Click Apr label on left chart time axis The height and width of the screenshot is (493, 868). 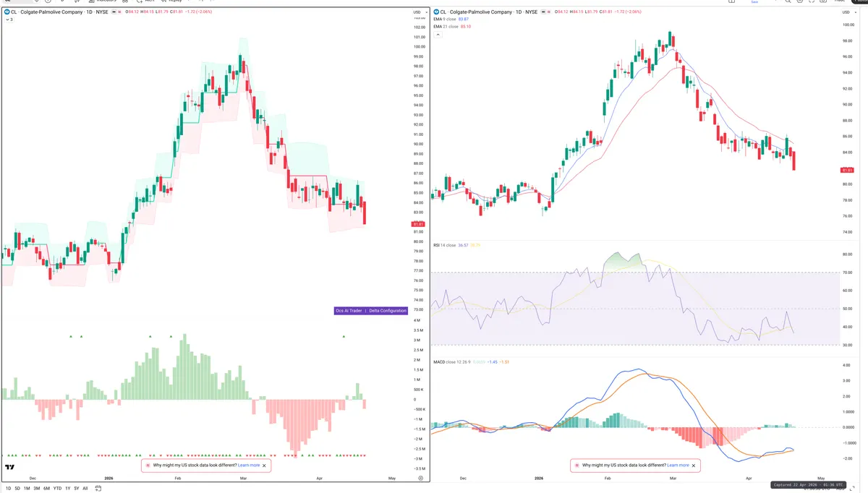[x=320, y=479]
